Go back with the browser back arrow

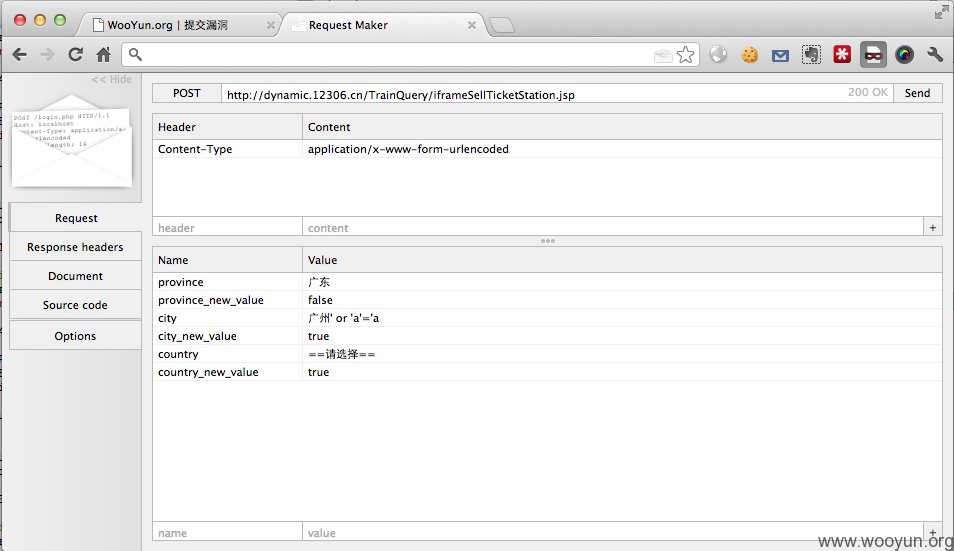coord(19,55)
